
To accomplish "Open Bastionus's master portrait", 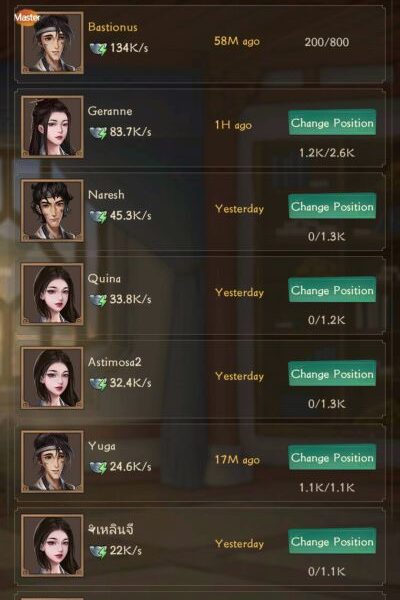I will click(x=52, y=42).
